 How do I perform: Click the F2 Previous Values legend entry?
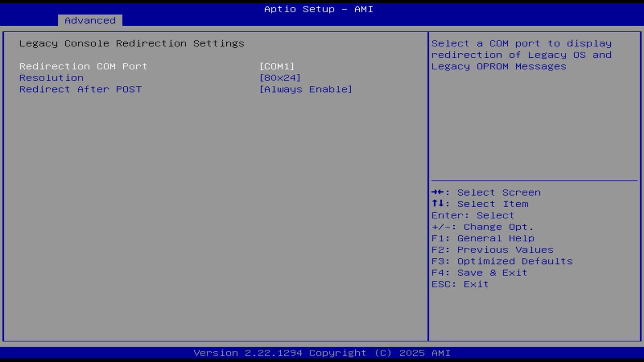(492, 249)
